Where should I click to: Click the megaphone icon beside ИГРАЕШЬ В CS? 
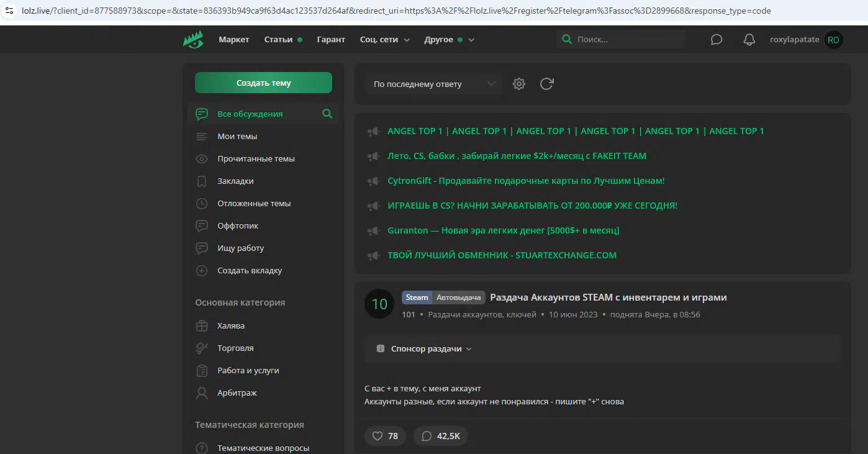[373, 206]
